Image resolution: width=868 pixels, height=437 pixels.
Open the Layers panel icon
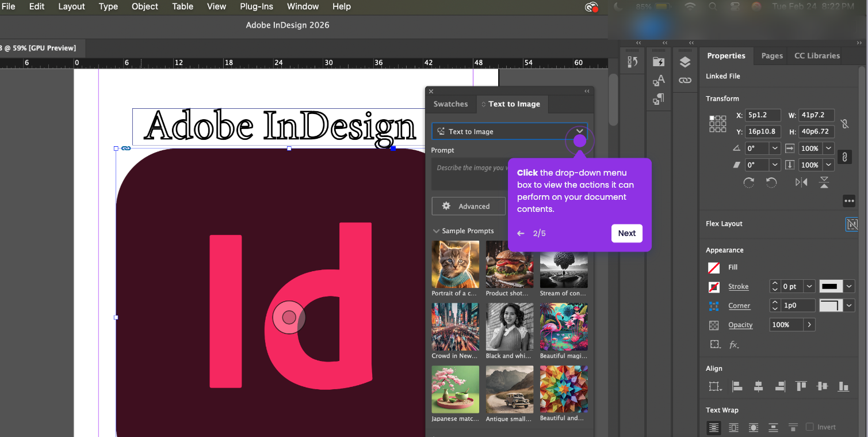tap(685, 62)
